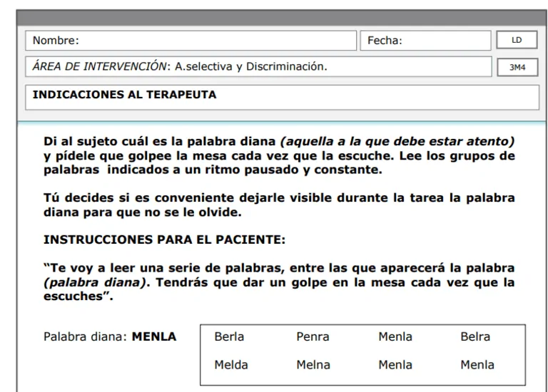The width and height of the screenshot is (548, 392).
Task: Click the quoted text "Te voy a leer"
Action: point(278,282)
